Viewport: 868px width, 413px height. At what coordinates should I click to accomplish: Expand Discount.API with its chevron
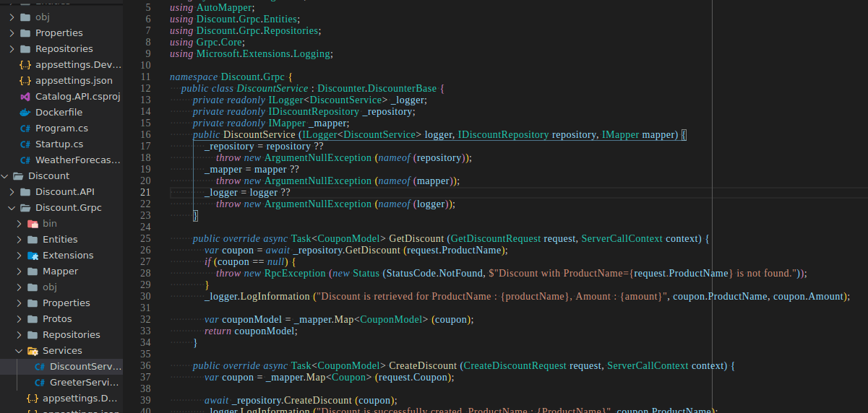point(12,191)
